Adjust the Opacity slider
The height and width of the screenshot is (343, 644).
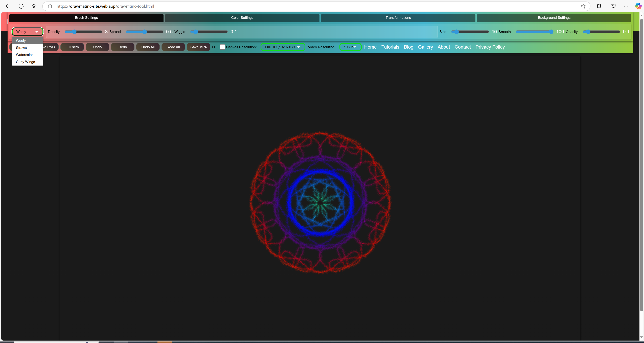point(601,32)
